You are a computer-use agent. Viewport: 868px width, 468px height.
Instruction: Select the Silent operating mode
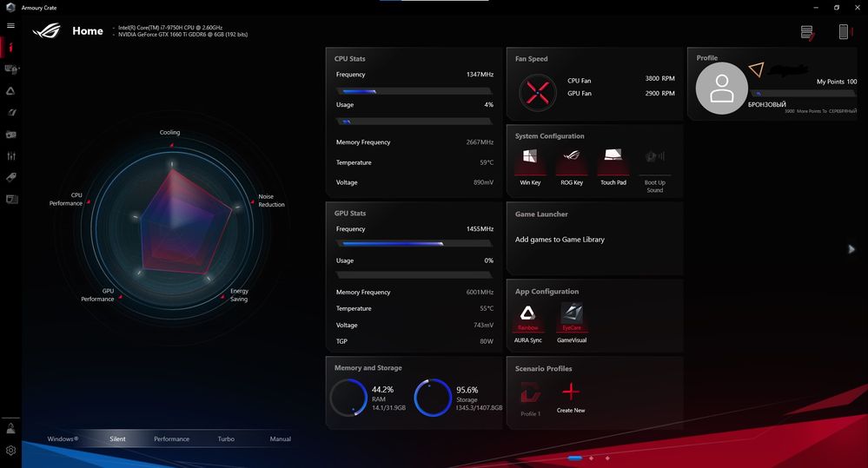pyautogui.click(x=117, y=438)
